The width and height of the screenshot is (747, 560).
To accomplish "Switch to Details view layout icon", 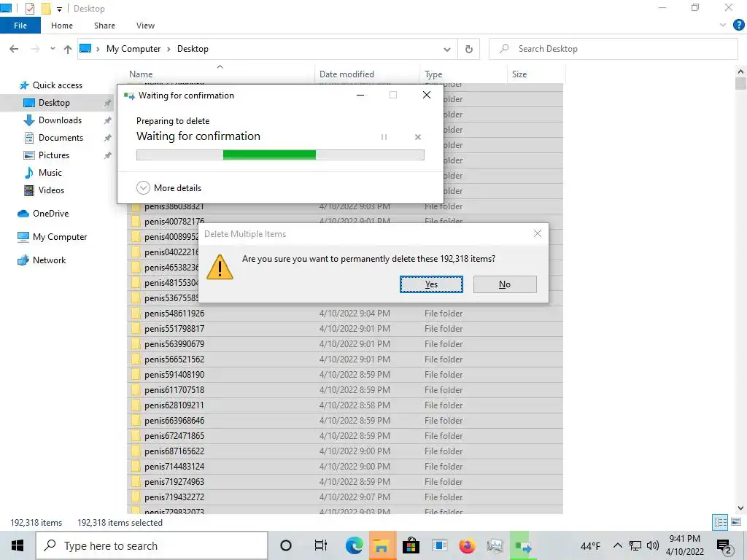I will point(720,522).
